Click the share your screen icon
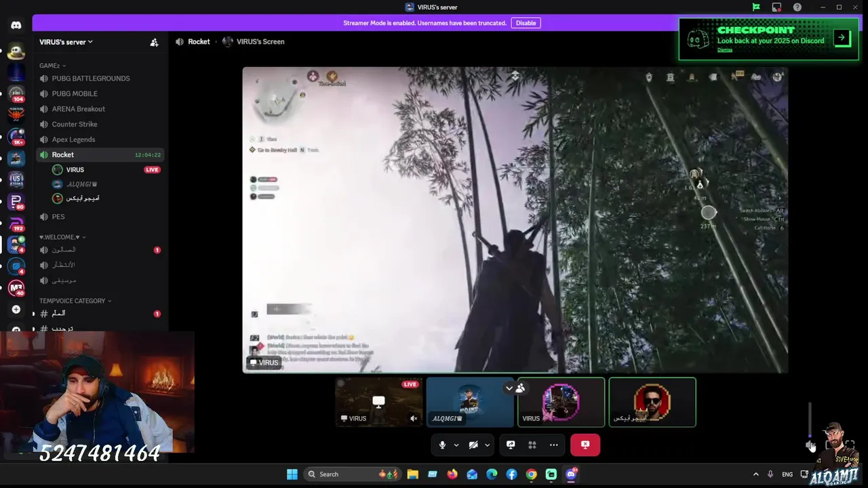 (x=511, y=445)
